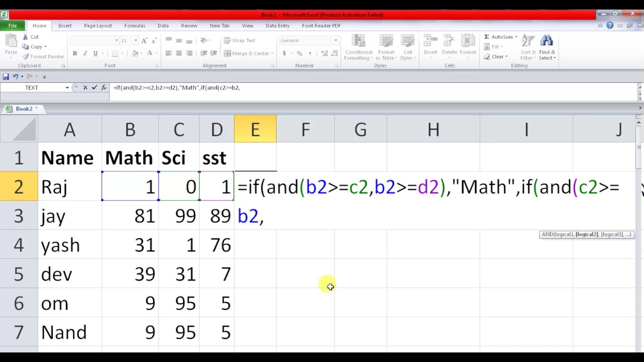
Task: Click the Fill Color paint bucket
Action: 134,53
